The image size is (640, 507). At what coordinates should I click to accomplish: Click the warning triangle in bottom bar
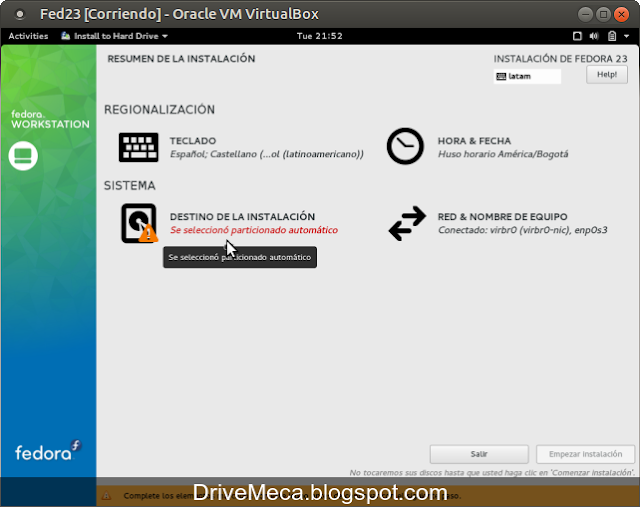coord(107,496)
